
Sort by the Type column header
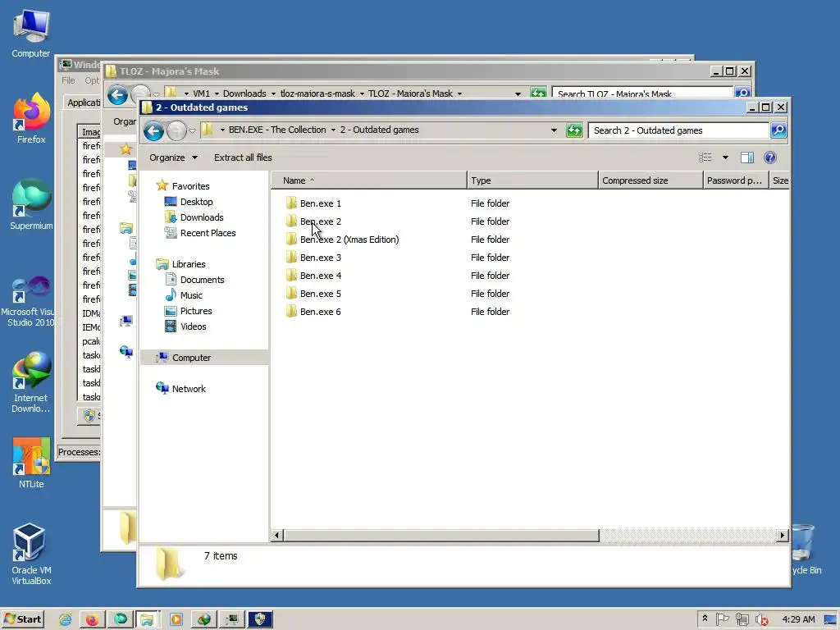532,180
